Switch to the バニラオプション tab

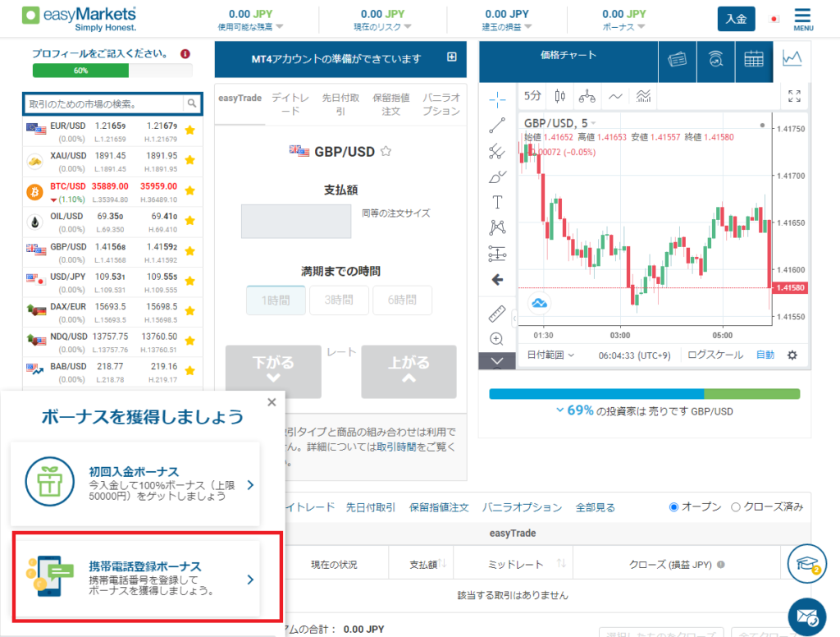[x=441, y=104]
